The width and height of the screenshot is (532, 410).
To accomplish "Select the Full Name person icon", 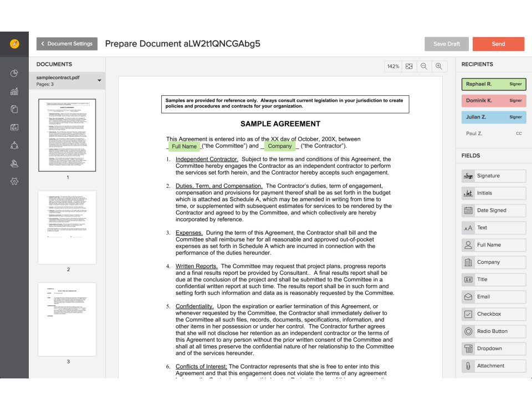I will pyautogui.click(x=468, y=245).
